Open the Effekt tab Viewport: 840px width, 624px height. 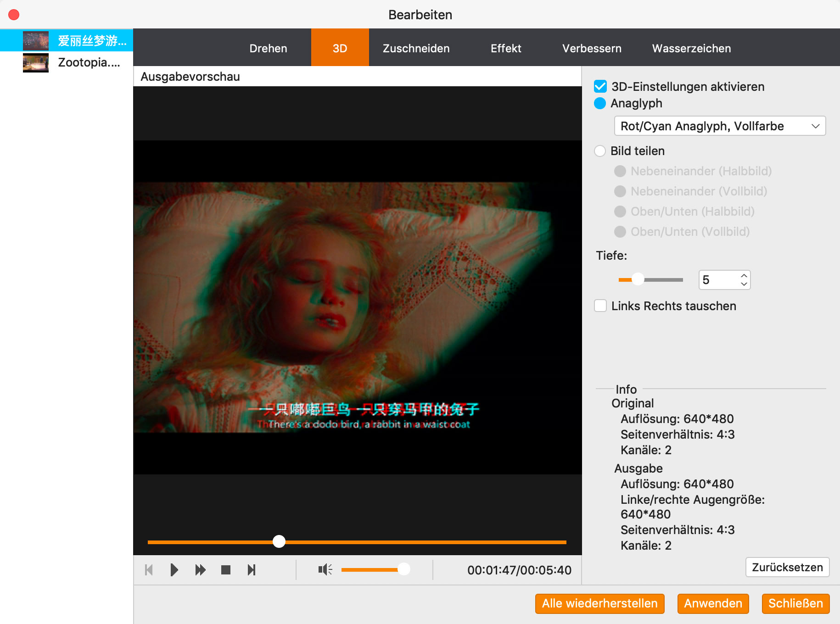pyautogui.click(x=506, y=48)
